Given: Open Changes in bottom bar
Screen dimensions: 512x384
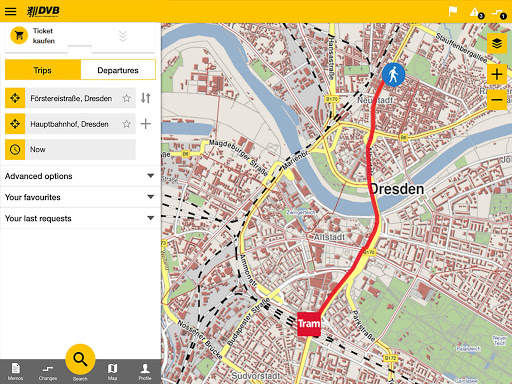Looking at the screenshot, I should [48, 372].
